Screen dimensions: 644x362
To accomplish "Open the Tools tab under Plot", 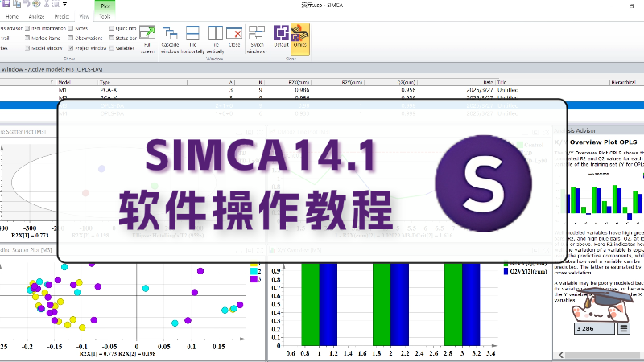I will pos(105,16).
